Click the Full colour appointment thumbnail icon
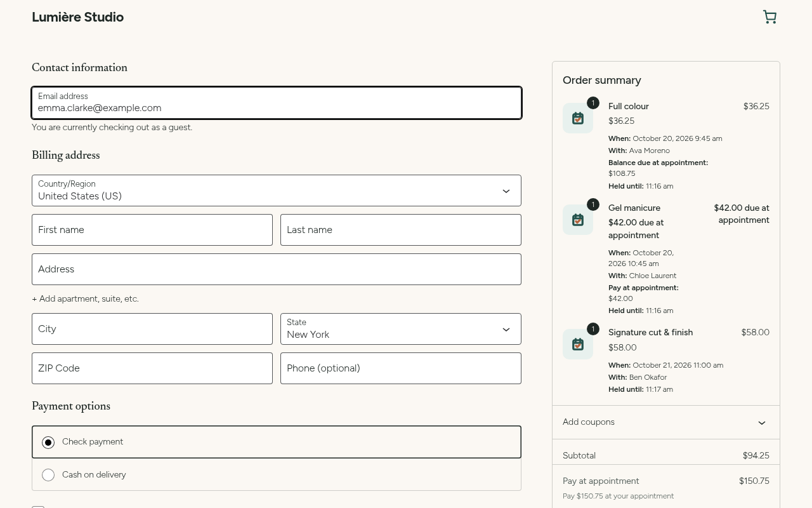Screen dimensions: 812x508 [578, 118]
